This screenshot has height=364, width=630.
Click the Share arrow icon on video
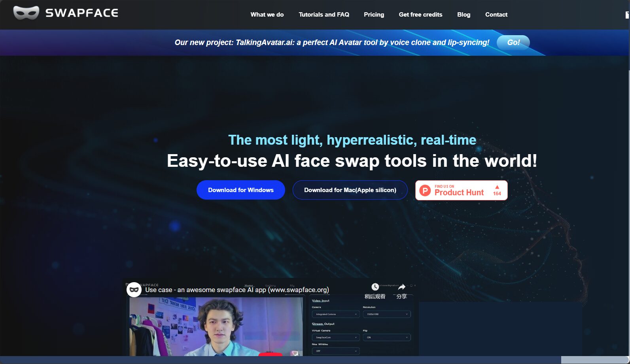pyautogui.click(x=401, y=287)
